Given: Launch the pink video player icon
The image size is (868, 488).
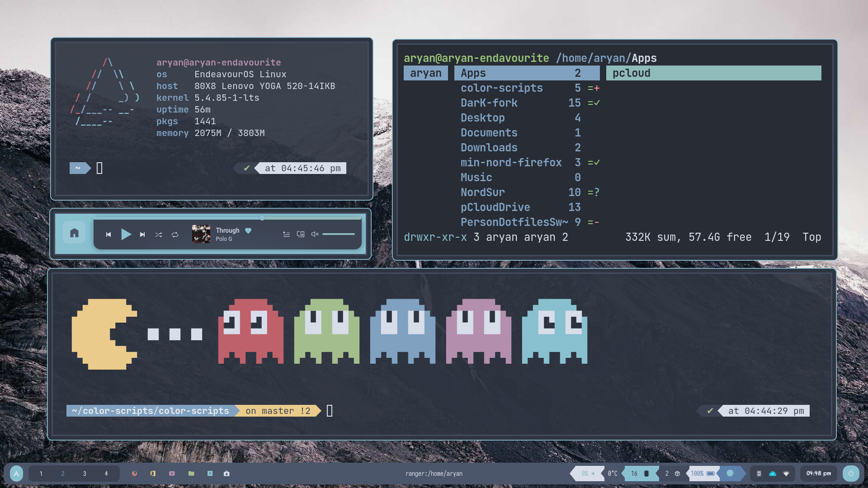Looking at the screenshot, I should pos(172,474).
